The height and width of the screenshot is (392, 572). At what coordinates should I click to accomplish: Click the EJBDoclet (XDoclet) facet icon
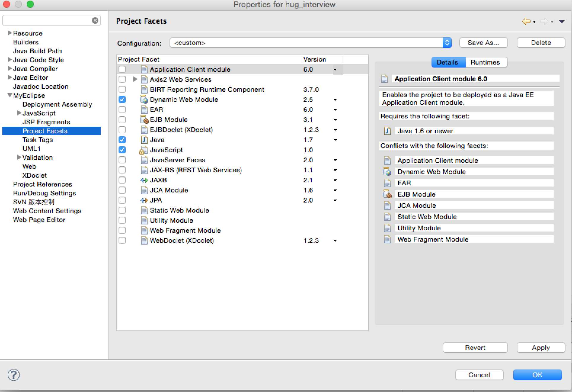tap(144, 130)
